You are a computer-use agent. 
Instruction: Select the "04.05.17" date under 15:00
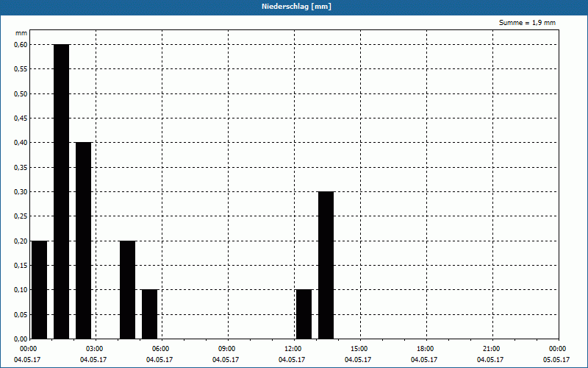(358, 360)
